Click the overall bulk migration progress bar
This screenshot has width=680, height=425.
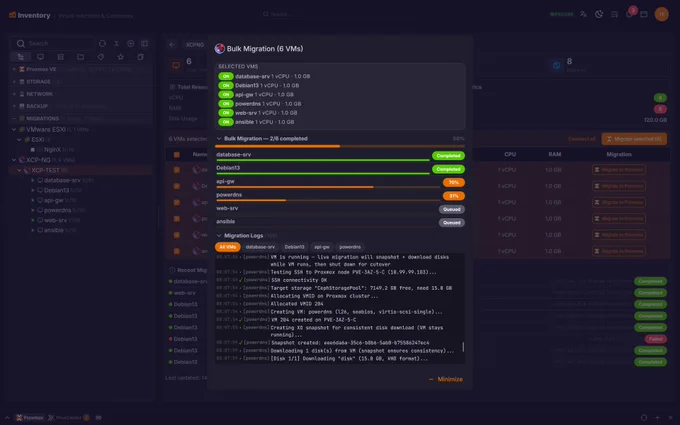pos(340,147)
